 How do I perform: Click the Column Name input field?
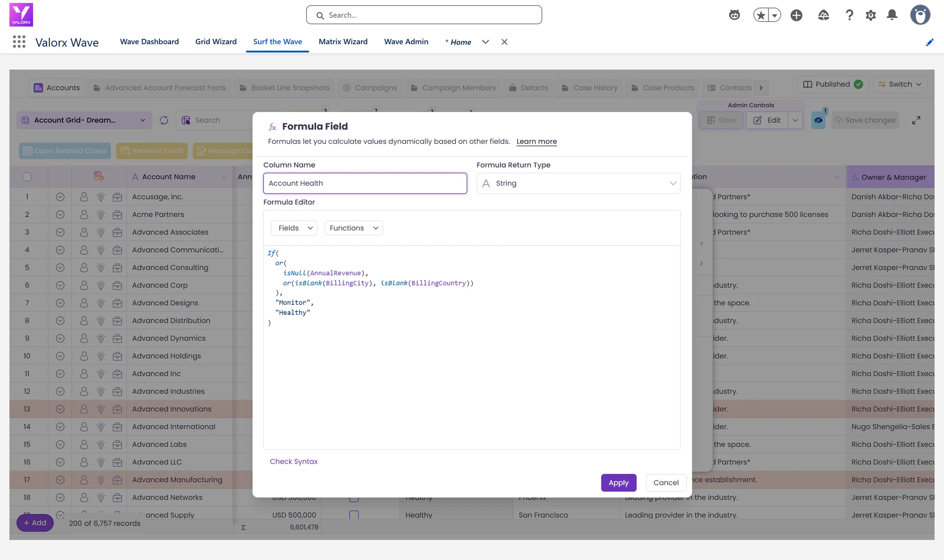[365, 183]
